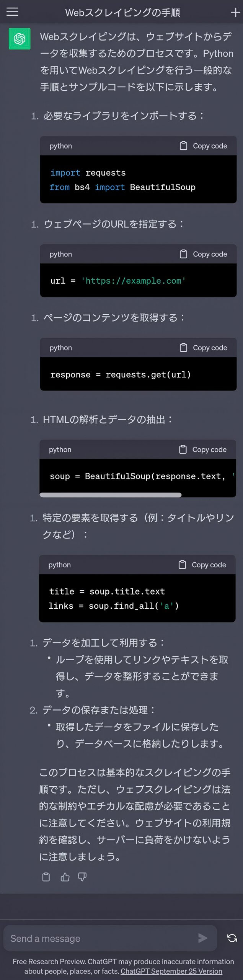
Task: Click the clipboard icon above response = requests.get
Action: (x=184, y=348)
